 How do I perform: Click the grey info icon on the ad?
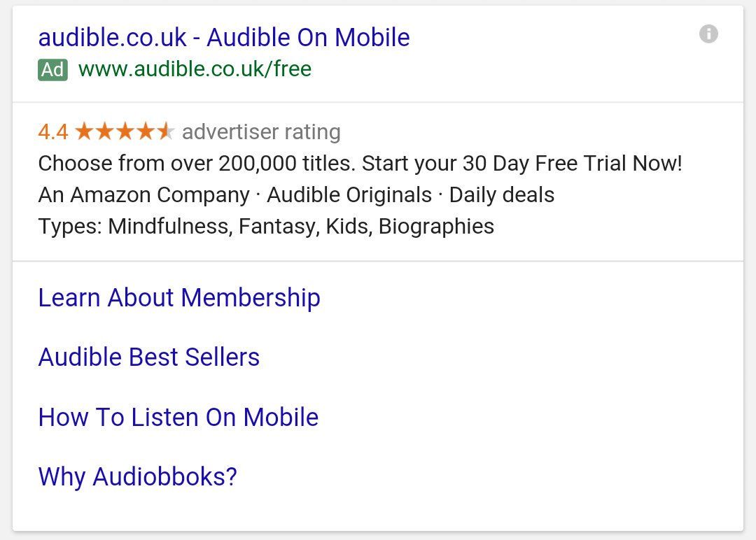(708, 34)
